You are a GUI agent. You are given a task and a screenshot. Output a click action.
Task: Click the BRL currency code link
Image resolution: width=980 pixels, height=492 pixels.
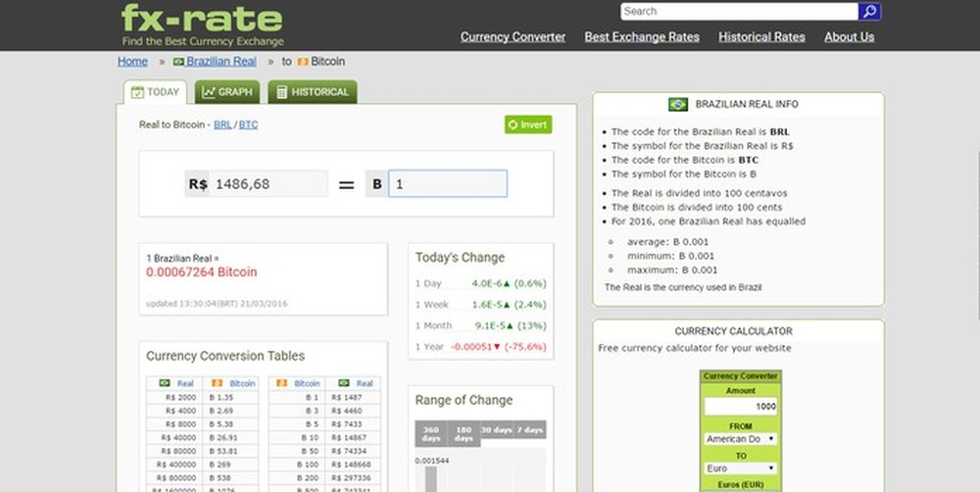click(x=222, y=124)
